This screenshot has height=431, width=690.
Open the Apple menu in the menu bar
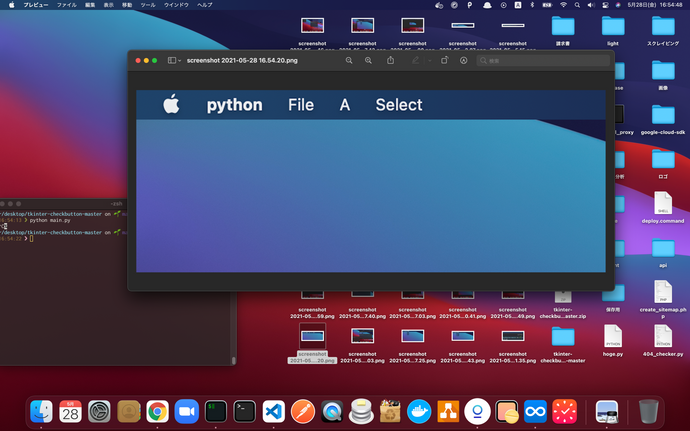pyautogui.click(x=11, y=5)
